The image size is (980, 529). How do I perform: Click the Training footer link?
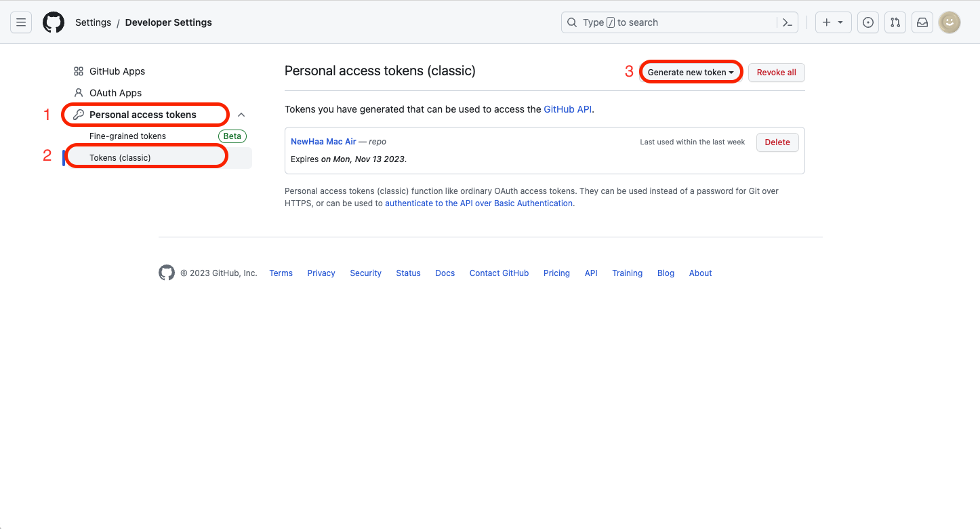point(628,273)
